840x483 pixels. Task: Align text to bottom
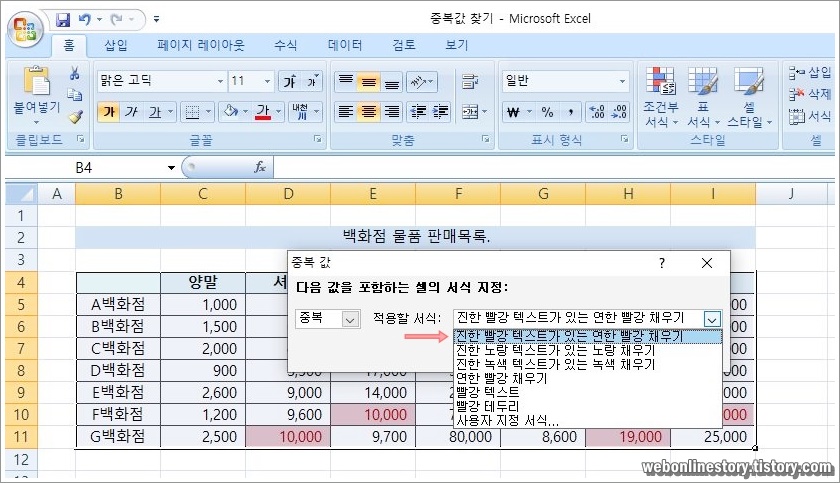(392, 81)
